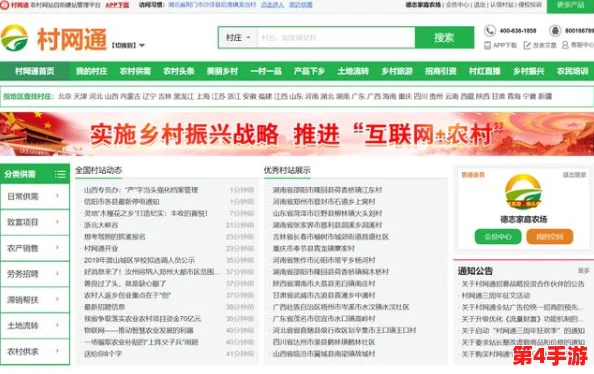Screen dimensions: 594x374
Task: Open the 全国村站动态 section heading
Action: click(98, 170)
